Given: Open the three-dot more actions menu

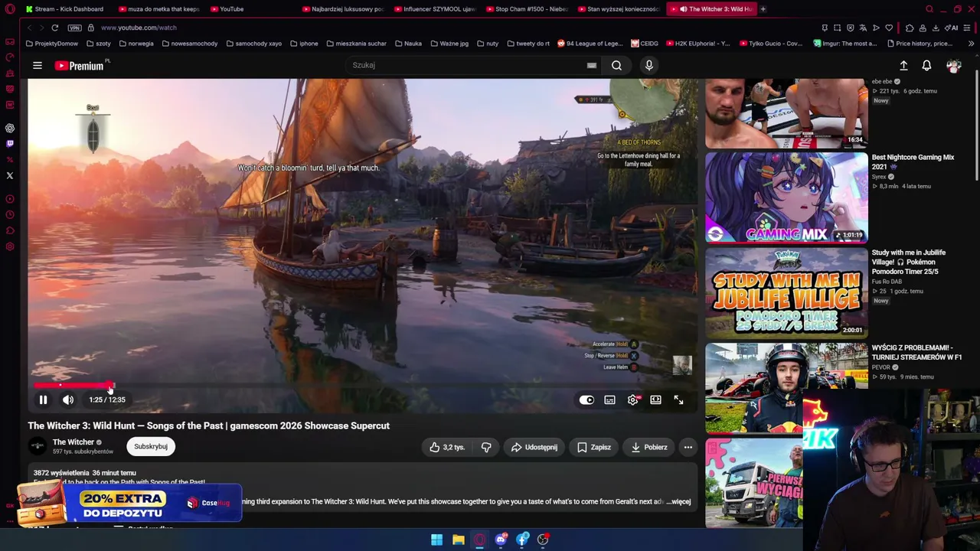Looking at the screenshot, I should click(688, 447).
